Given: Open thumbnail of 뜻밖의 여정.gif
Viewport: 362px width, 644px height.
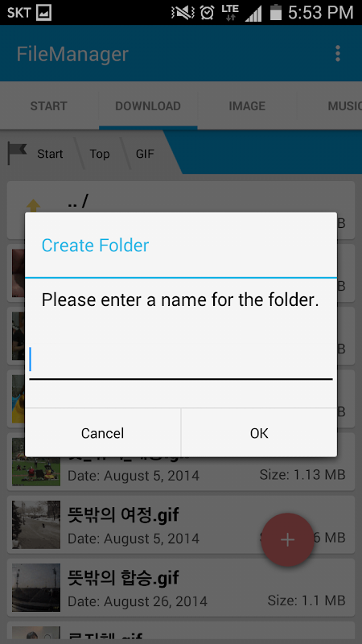Looking at the screenshot, I should (36, 525).
